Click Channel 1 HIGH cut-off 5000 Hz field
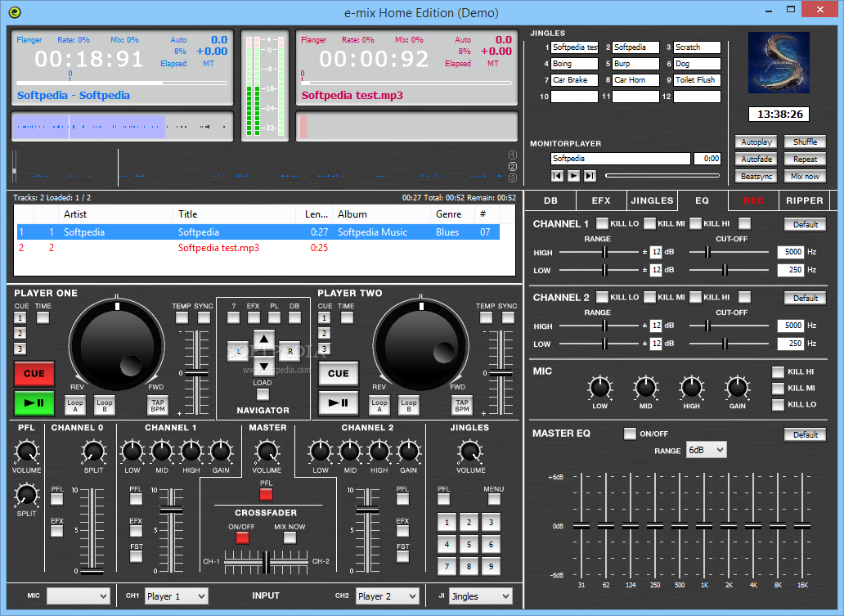This screenshot has width=844, height=616. pyautogui.click(x=791, y=251)
